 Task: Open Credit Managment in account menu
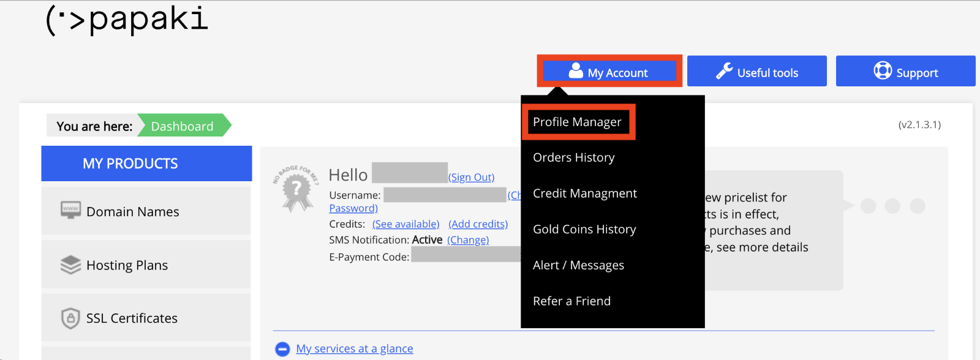(x=584, y=193)
